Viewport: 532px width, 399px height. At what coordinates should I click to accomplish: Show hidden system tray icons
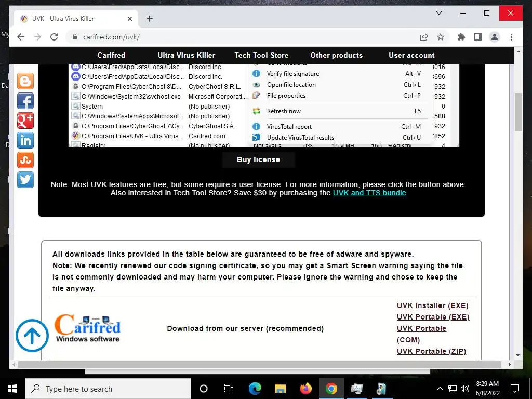tap(440, 389)
